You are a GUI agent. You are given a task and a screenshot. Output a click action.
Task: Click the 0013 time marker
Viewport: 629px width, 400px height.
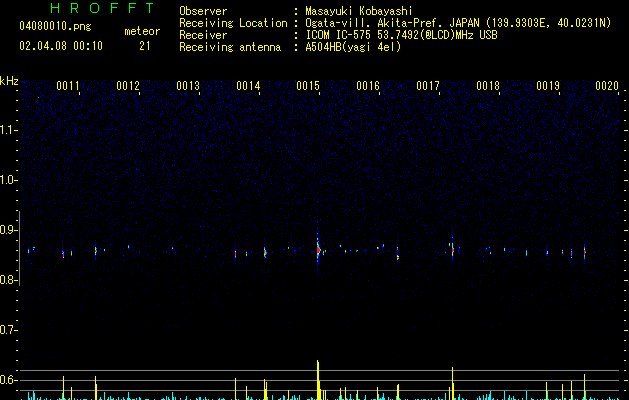pos(188,86)
